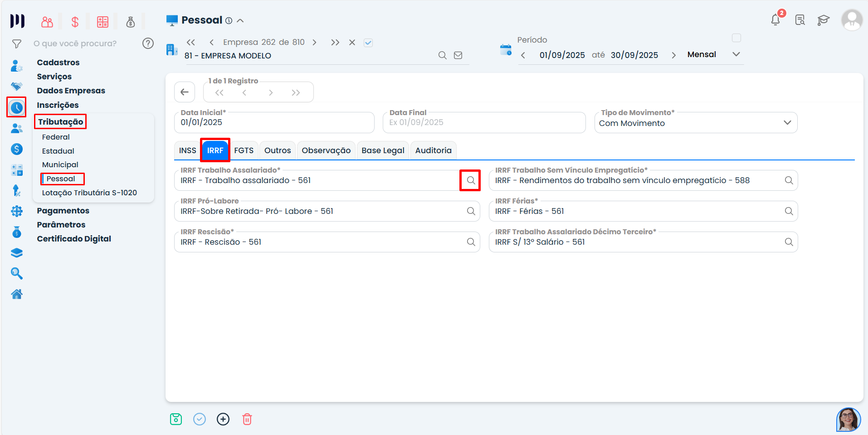Tick the empty checkbox above Período
This screenshot has height=435, width=868.
(x=736, y=38)
